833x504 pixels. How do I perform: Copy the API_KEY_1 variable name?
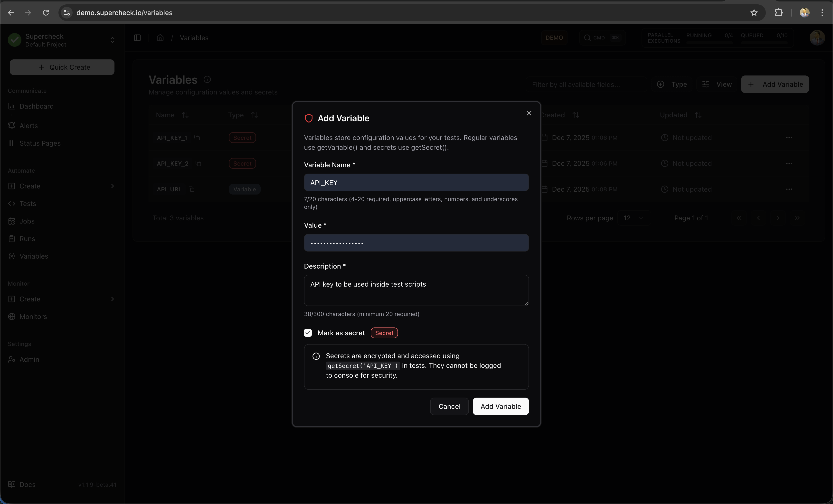pos(197,138)
